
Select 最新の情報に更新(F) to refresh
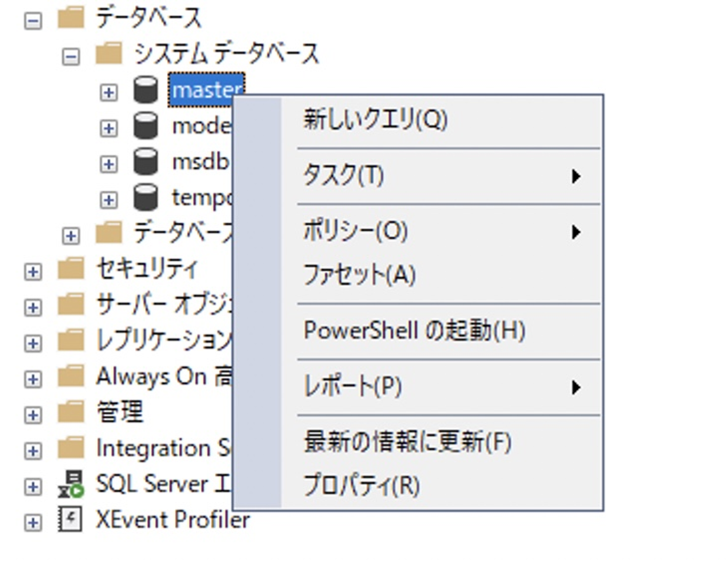(407, 442)
